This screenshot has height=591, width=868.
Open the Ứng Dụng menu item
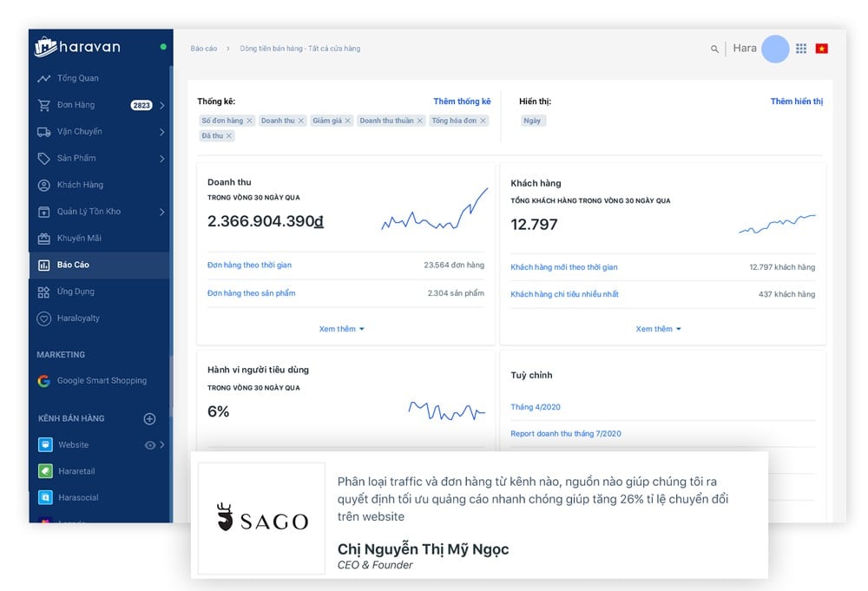tap(100, 292)
